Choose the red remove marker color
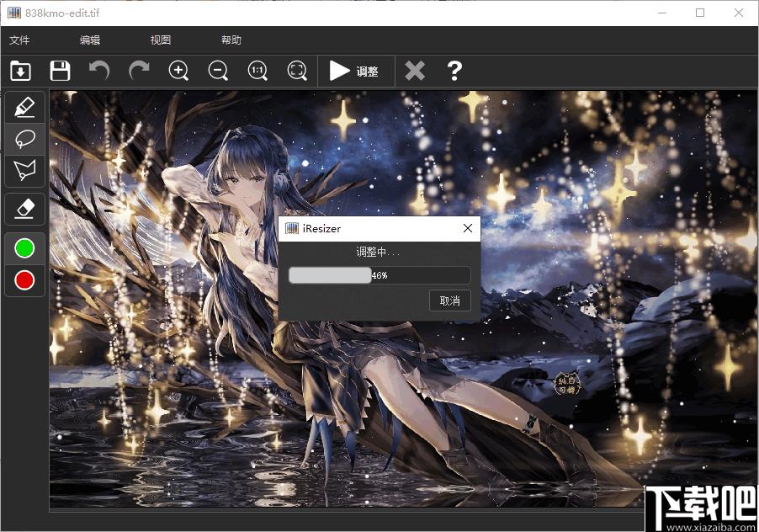The height and width of the screenshot is (532, 759). pos(24,280)
